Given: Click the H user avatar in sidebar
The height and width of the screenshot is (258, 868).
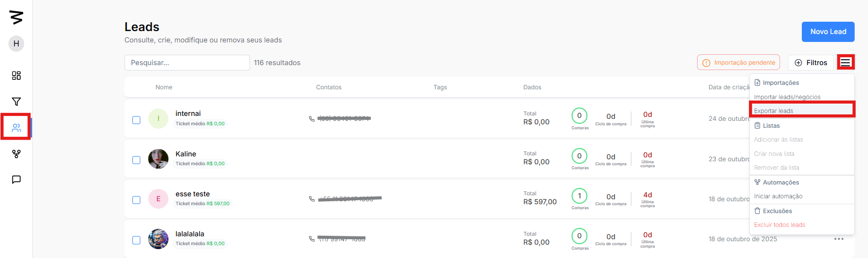Looking at the screenshot, I should [x=16, y=43].
